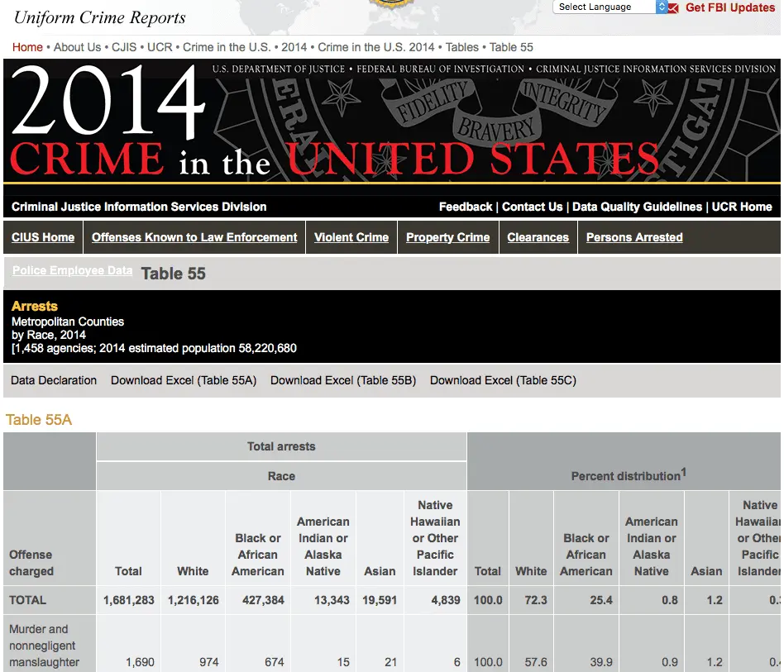Go to UCR Home

pyautogui.click(x=742, y=207)
